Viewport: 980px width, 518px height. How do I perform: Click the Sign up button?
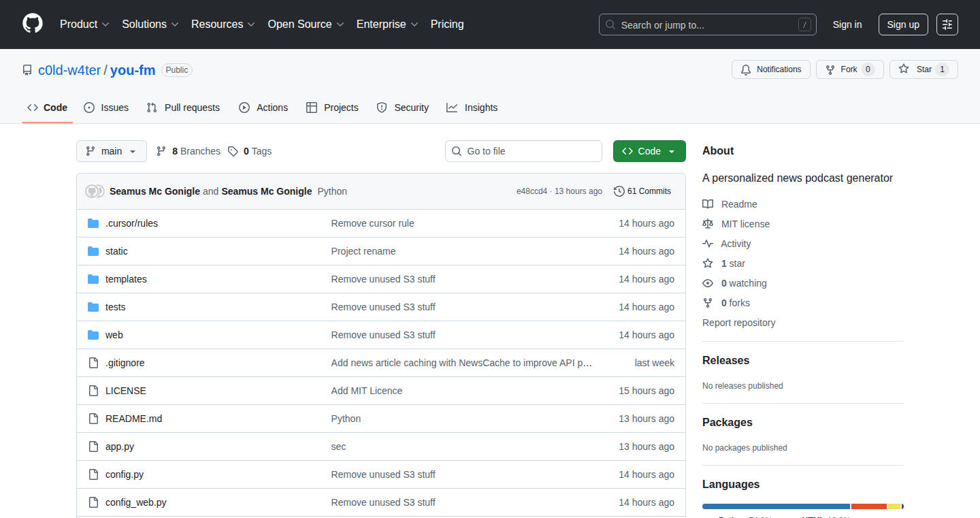903,25
